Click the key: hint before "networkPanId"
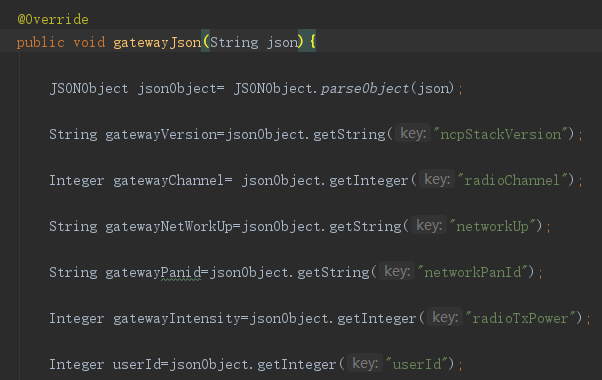 point(397,272)
